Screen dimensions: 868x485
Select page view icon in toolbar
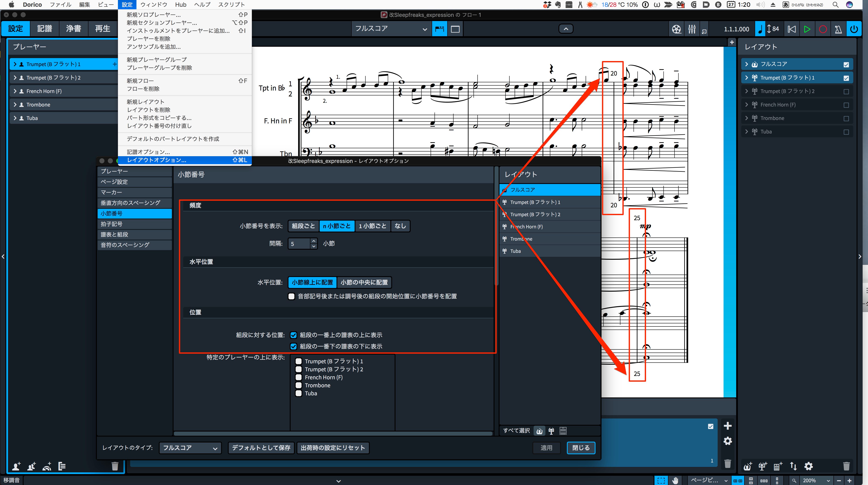click(455, 29)
